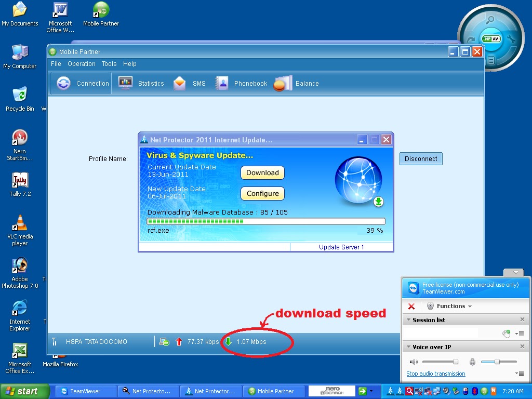Screen dimensions: 532x399
Task: Open the File menu in Mobile Partner
Action: [56, 64]
